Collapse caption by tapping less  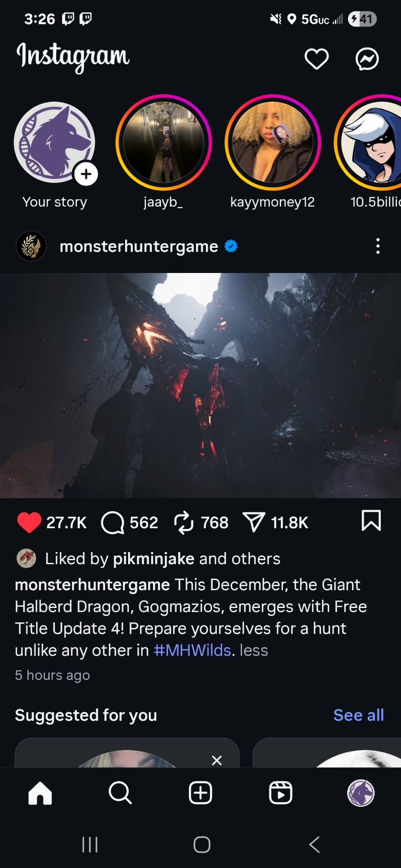point(254,650)
